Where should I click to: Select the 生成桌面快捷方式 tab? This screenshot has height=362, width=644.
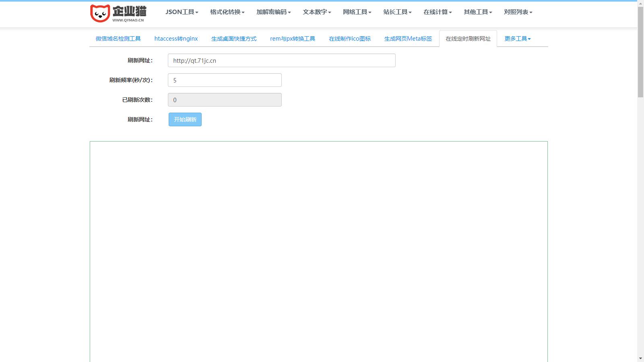click(x=234, y=39)
